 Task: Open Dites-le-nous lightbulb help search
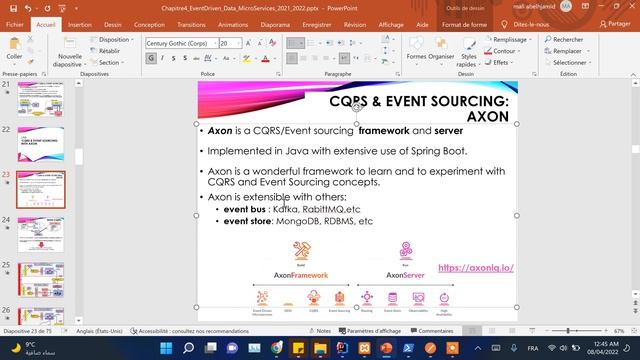526,24
